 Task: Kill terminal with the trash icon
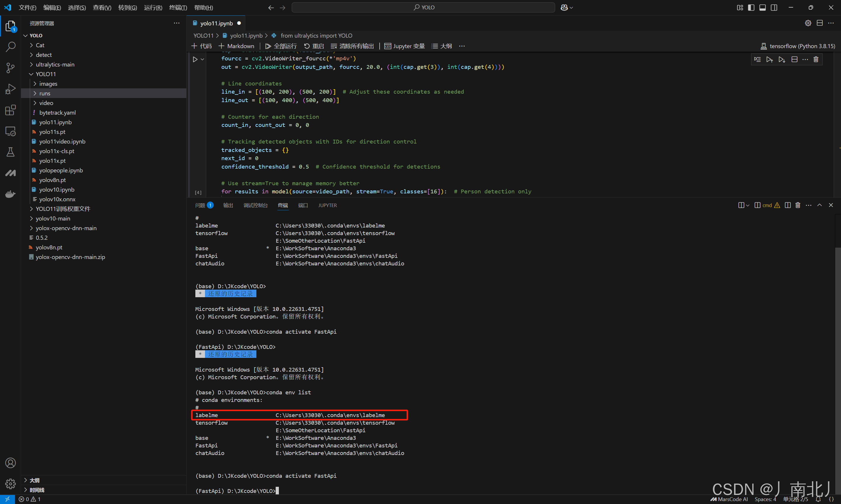pos(798,205)
